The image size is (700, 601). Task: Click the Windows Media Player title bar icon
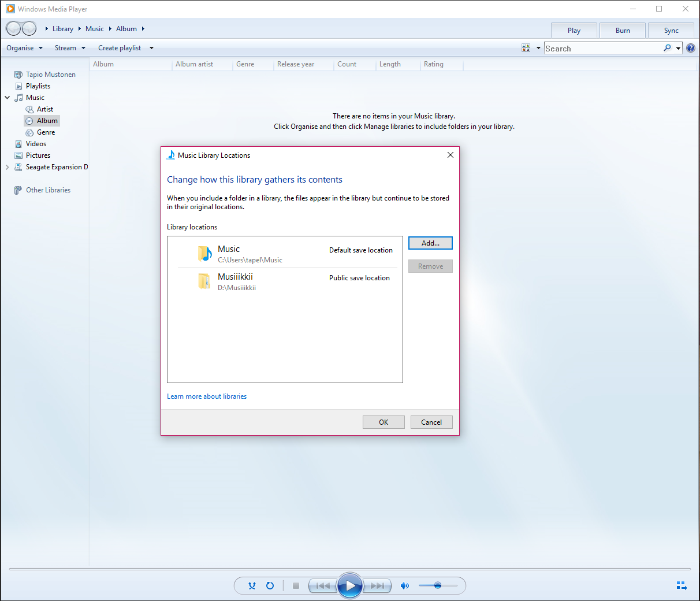pyautogui.click(x=10, y=9)
